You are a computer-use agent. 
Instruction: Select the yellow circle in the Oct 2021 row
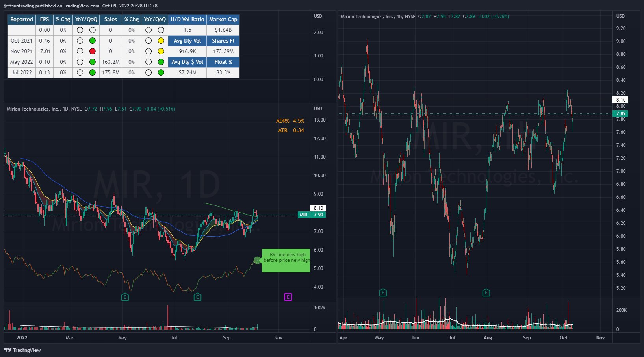[x=161, y=41]
